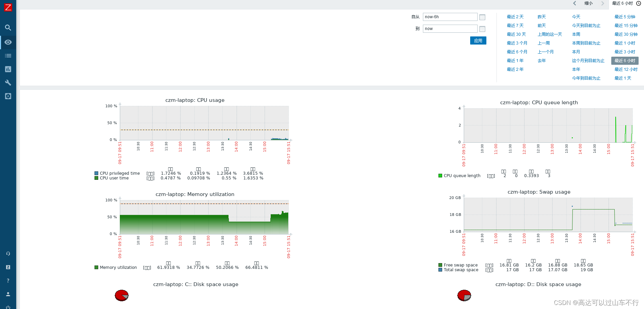Click the previous time period arrow
The image size is (644, 309).
(x=574, y=3)
